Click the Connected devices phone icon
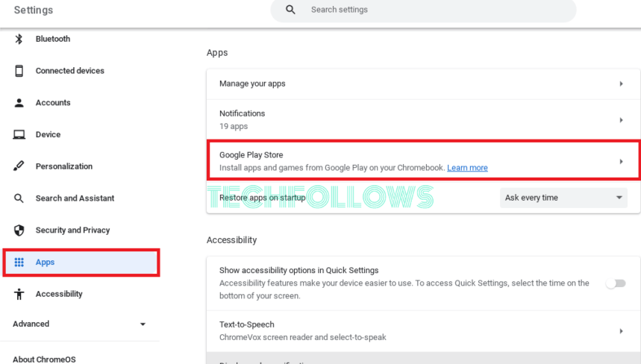Viewport: 641px width, 364px height. click(19, 71)
